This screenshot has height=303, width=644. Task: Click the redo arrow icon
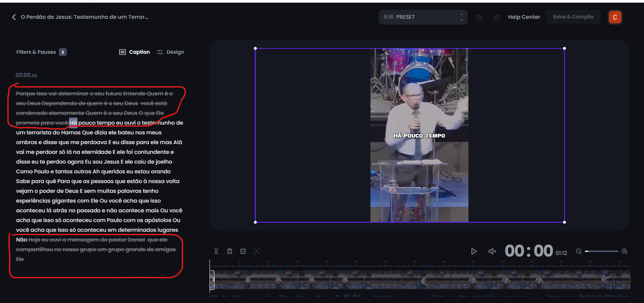tap(496, 17)
